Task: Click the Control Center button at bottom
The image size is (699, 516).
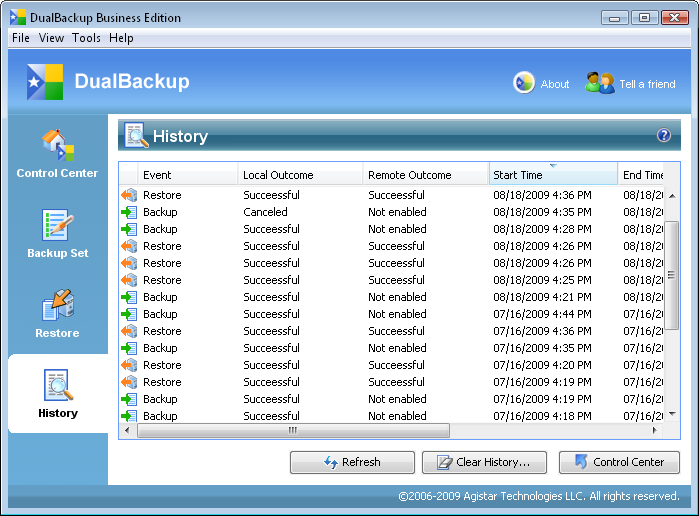Action: tap(619, 462)
